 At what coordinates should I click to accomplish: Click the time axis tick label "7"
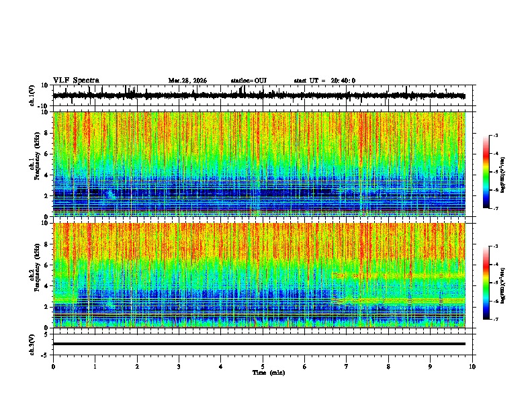(x=347, y=367)
